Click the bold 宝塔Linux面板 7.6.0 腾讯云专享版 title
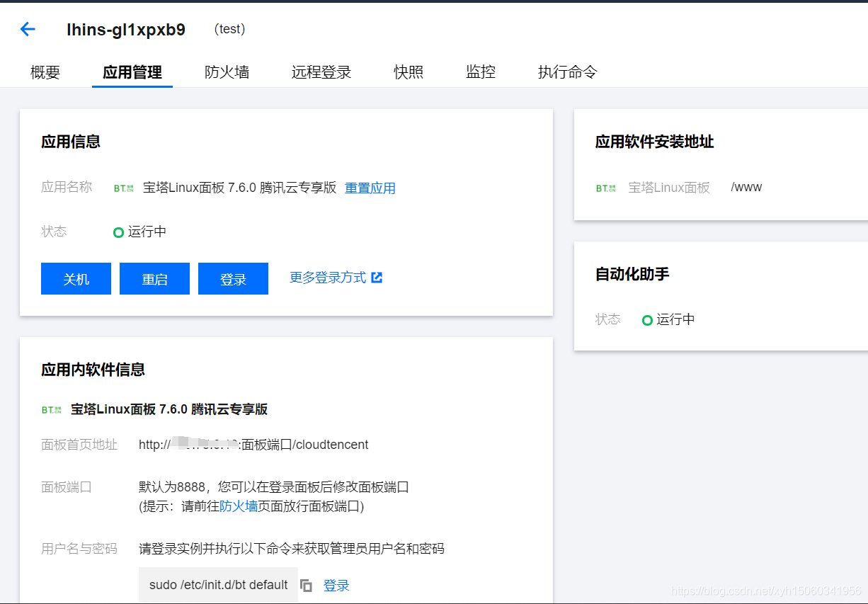 tap(169, 409)
